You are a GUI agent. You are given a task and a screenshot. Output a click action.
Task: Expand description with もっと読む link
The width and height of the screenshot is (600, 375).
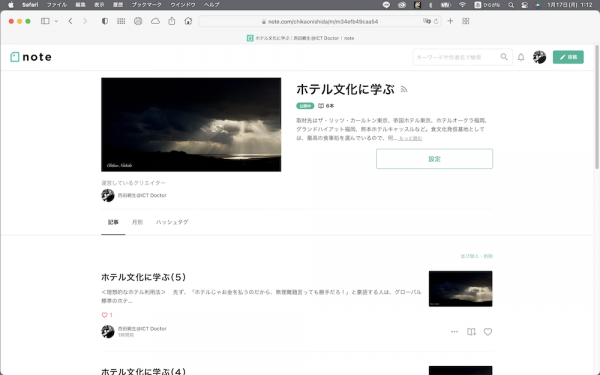pos(410,138)
